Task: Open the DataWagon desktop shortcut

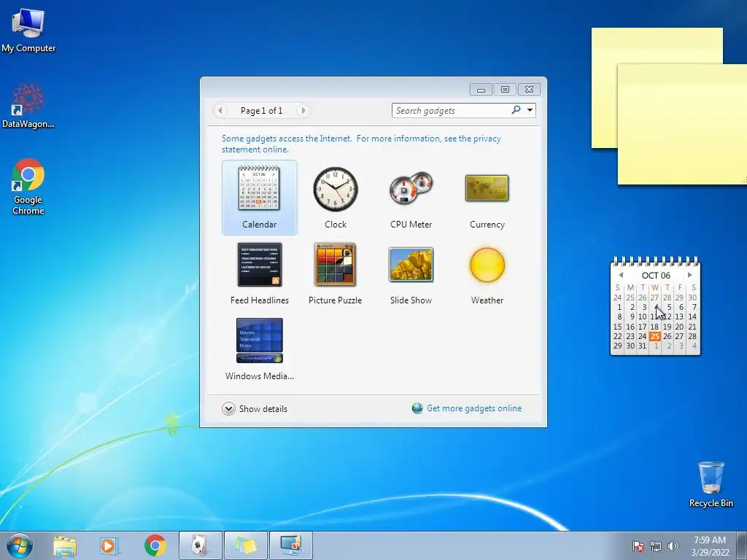Action: 28,106
